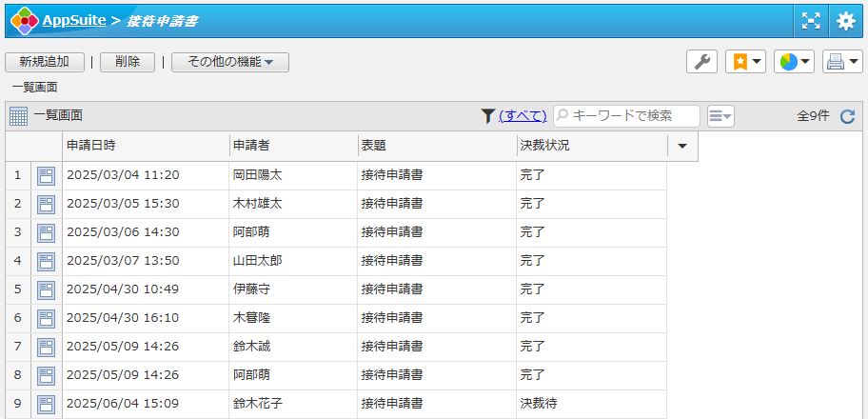Open detail icon for row 1 岡田陽太

coord(46,175)
